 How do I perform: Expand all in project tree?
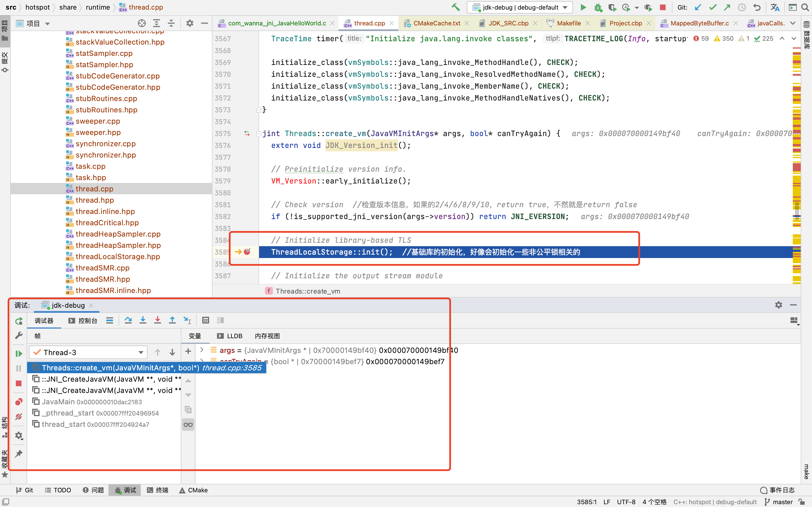[156, 23]
